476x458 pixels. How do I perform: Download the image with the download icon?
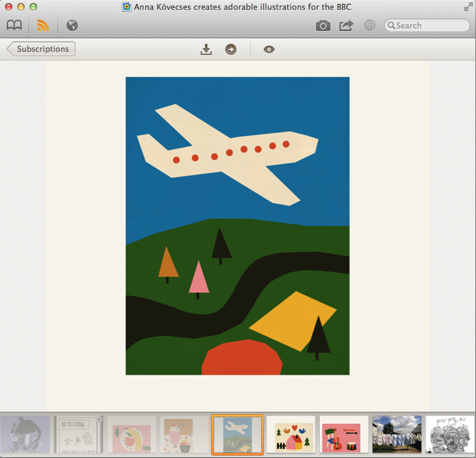coord(206,49)
